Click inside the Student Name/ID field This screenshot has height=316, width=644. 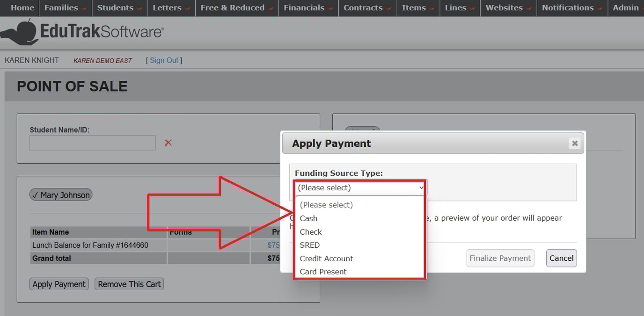pyautogui.click(x=92, y=143)
